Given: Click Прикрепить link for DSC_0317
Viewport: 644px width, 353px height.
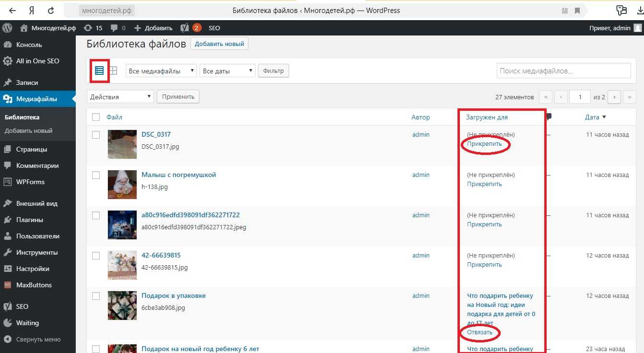Looking at the screenshot, I should click(484, 144).
